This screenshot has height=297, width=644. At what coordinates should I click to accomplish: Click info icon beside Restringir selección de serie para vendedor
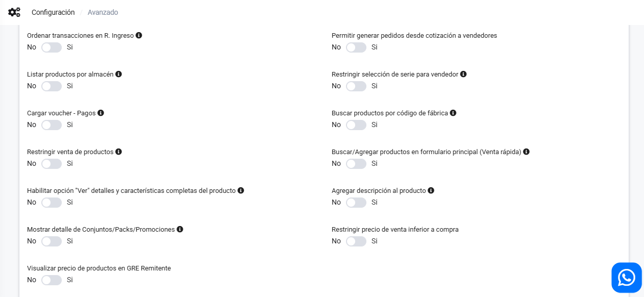coord(463,74)
